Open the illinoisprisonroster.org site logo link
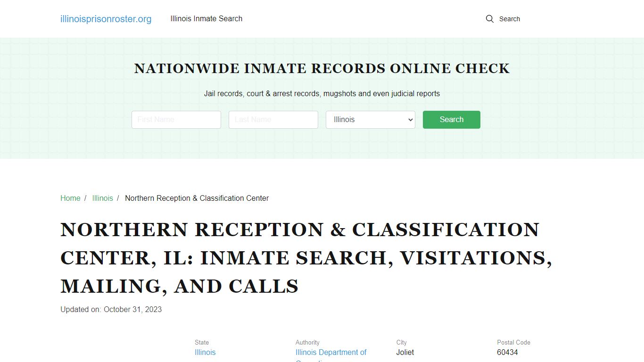Screen dimensions: 644x362 tap(106, 19)
